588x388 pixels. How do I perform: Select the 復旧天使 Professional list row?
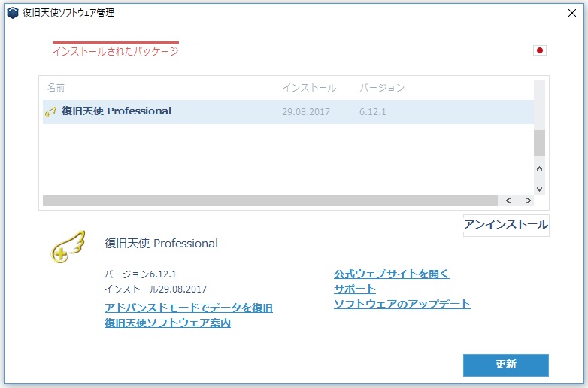(x=288, y=112)
